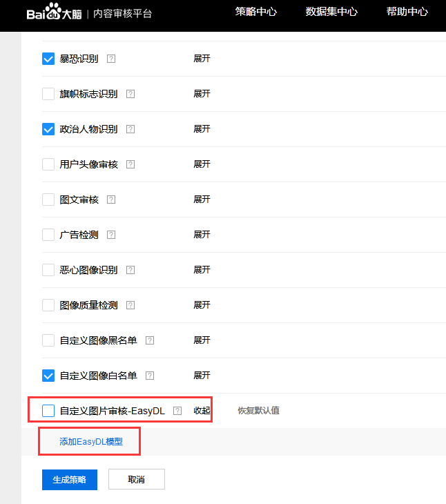
Task: Enable the 旗帜标志识别 checkbox
Action: click(48, 94)
